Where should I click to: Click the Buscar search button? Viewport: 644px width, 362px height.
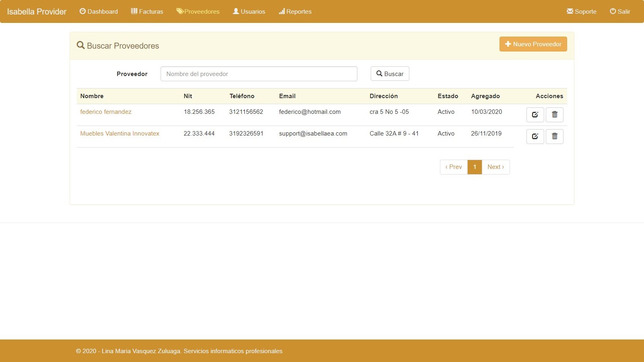390,74
